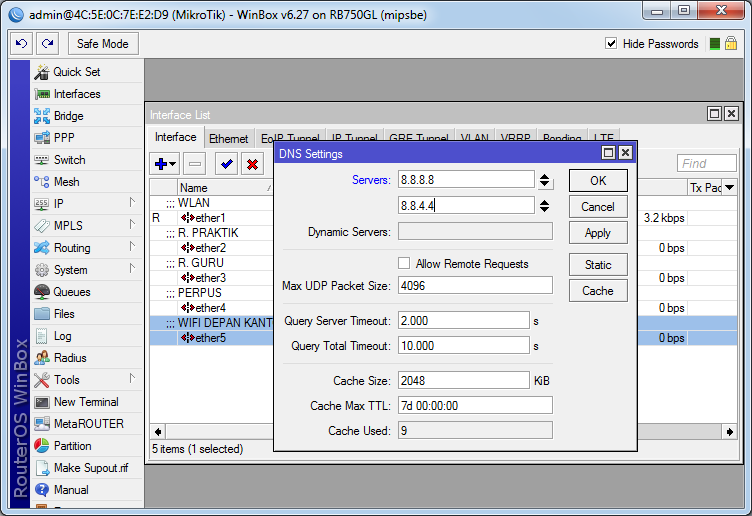Toggle Hide Passwords checkbox
This screenshot has width=752, height=516.
[611, 44]
